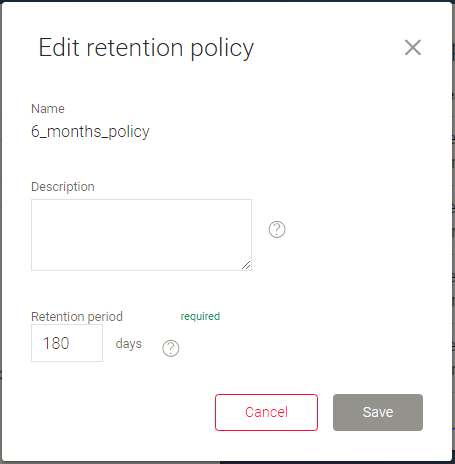Save the retention policy changes
This screenshot has width=455, height=464.
(378, 412)
